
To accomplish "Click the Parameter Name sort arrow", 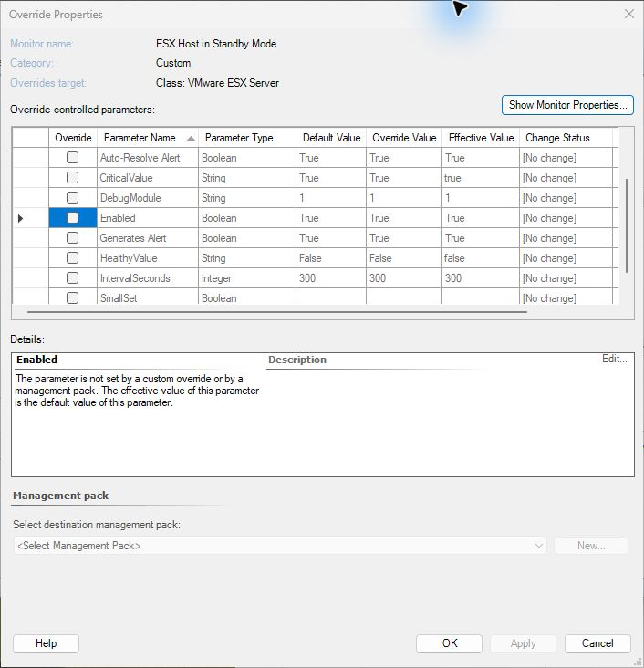I will tap(191, 138).
